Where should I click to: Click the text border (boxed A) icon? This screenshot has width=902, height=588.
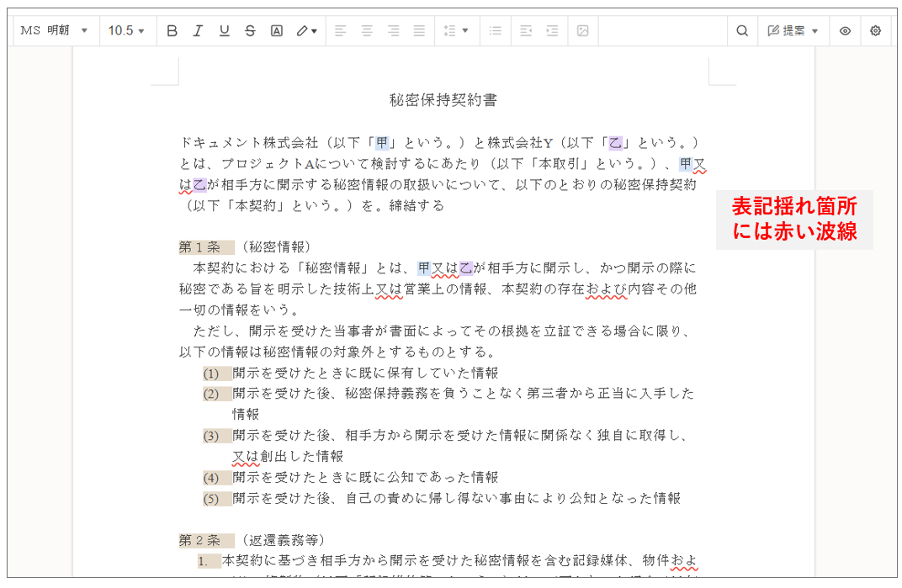click(x=276, y=31)
